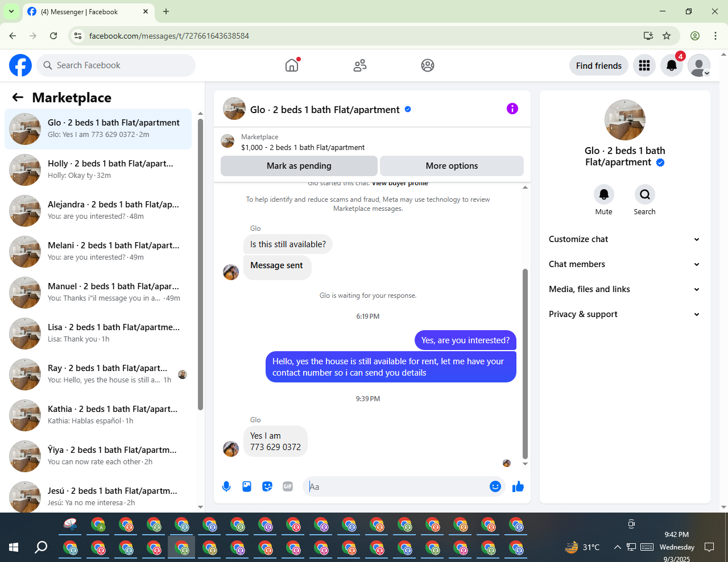Show hidden system tray icons

click(x=618, y=547)
